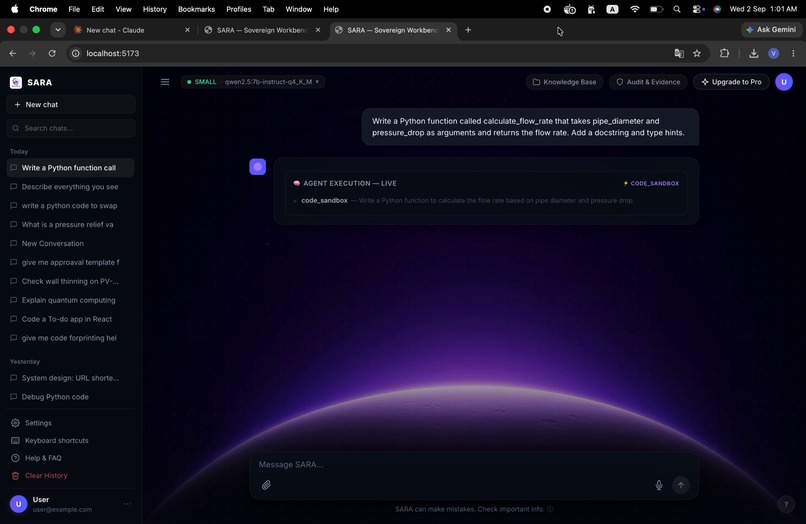Screen dimensions: 806x524
Task: Open Chrome three-dot menu
Action: [793, 53]
